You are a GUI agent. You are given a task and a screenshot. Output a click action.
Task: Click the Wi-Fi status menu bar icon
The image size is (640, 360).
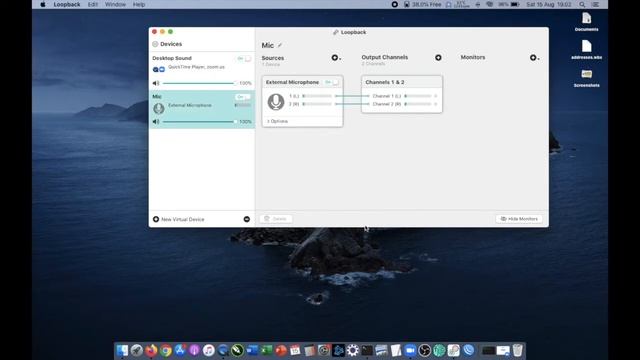(489, 4)
